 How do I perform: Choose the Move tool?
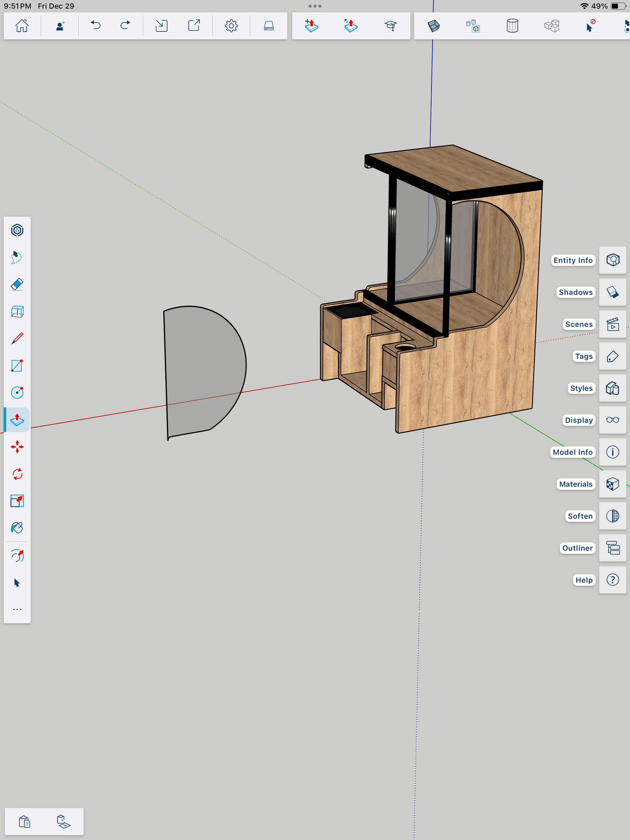[17, 447]
